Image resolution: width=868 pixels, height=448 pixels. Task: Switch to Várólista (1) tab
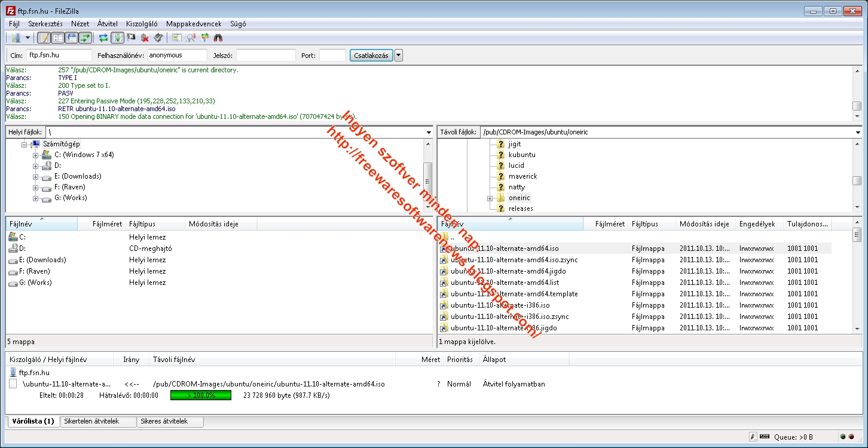(33, 421)
